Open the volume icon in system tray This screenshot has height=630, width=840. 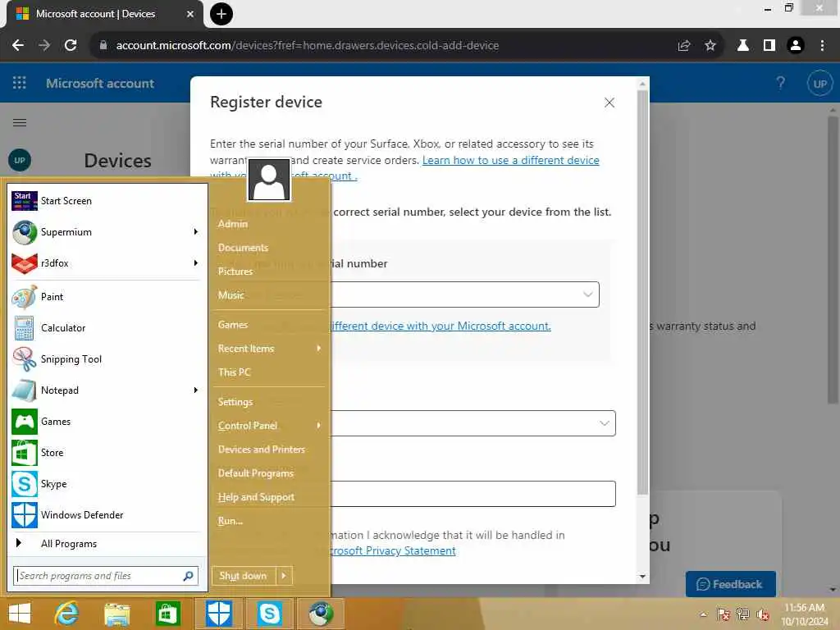tap(763, 614)
